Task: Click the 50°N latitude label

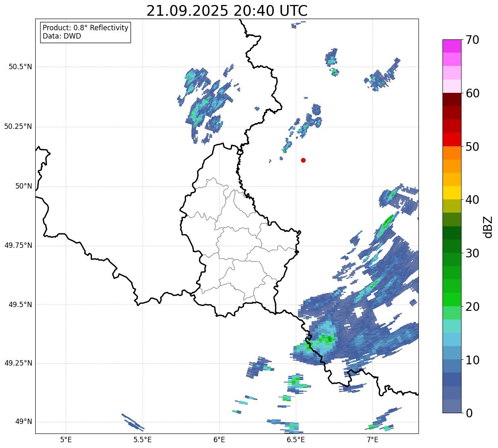Action: [x=24, y=186]
